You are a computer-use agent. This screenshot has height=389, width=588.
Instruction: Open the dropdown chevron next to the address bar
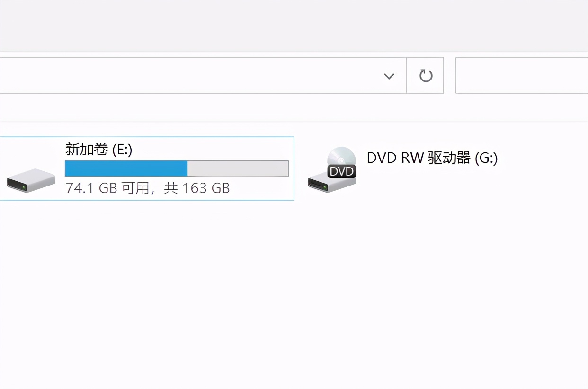389,76
